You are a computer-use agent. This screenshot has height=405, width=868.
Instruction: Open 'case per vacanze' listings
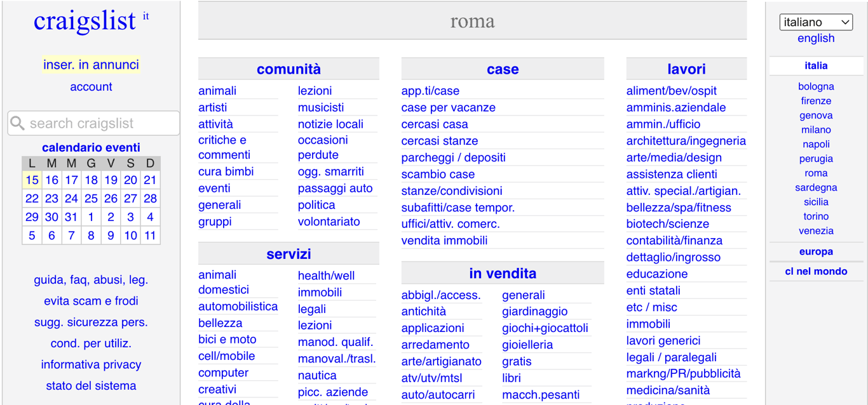click(448, 107)
